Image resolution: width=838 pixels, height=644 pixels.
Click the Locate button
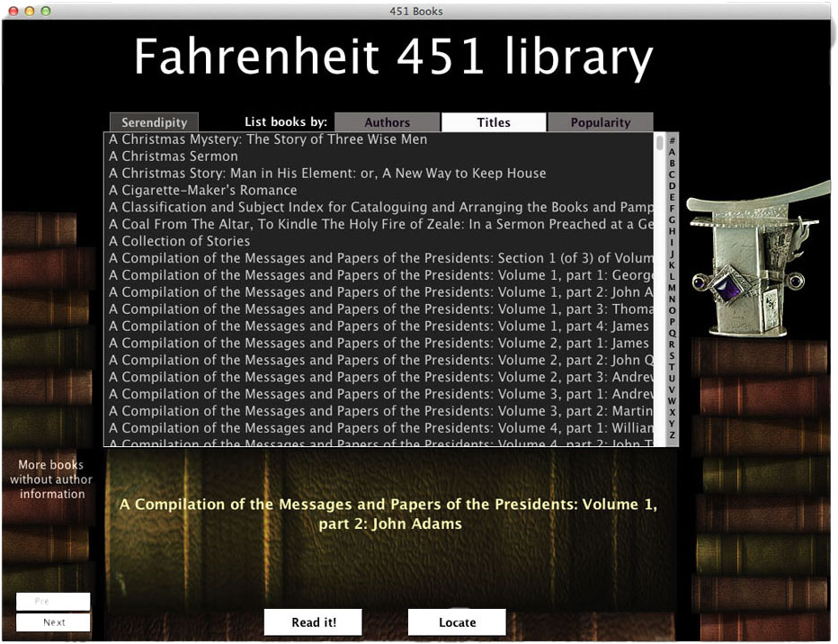coord(457,622)
